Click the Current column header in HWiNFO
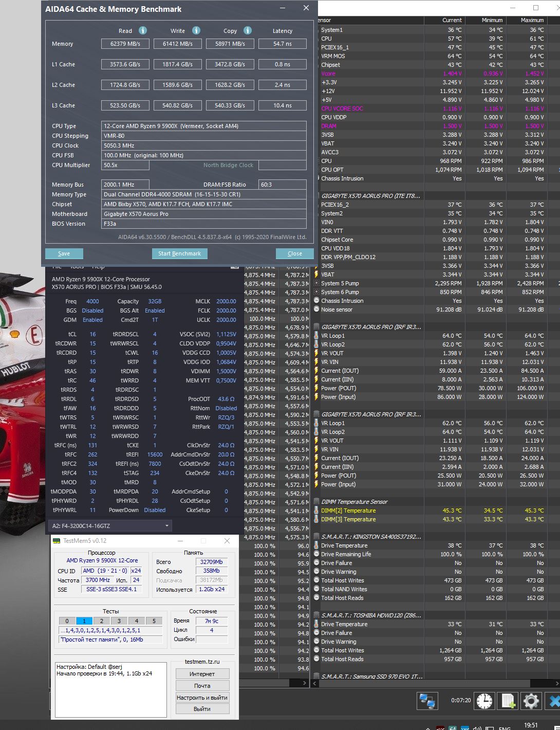560x730 pixels. (444, 20)
